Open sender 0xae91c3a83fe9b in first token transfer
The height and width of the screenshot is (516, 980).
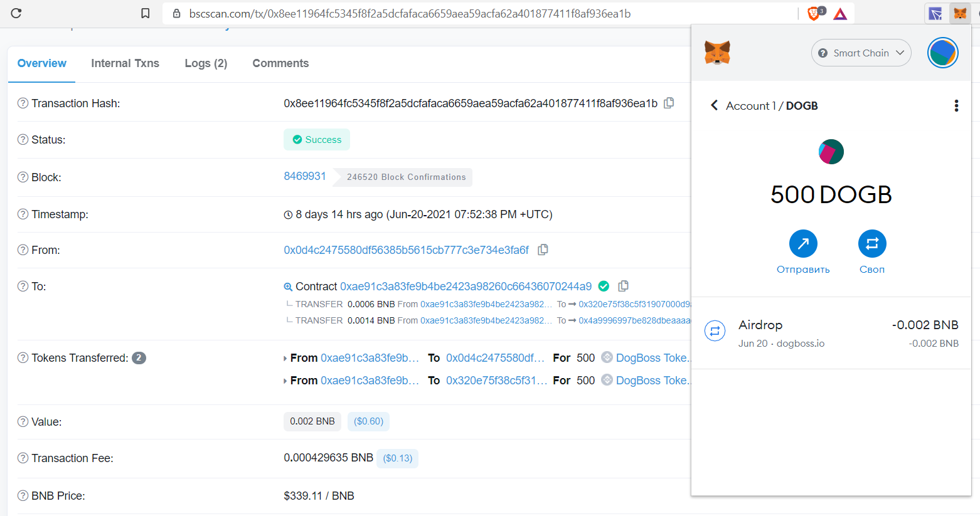pyautogui.click(x=370, y=357)
